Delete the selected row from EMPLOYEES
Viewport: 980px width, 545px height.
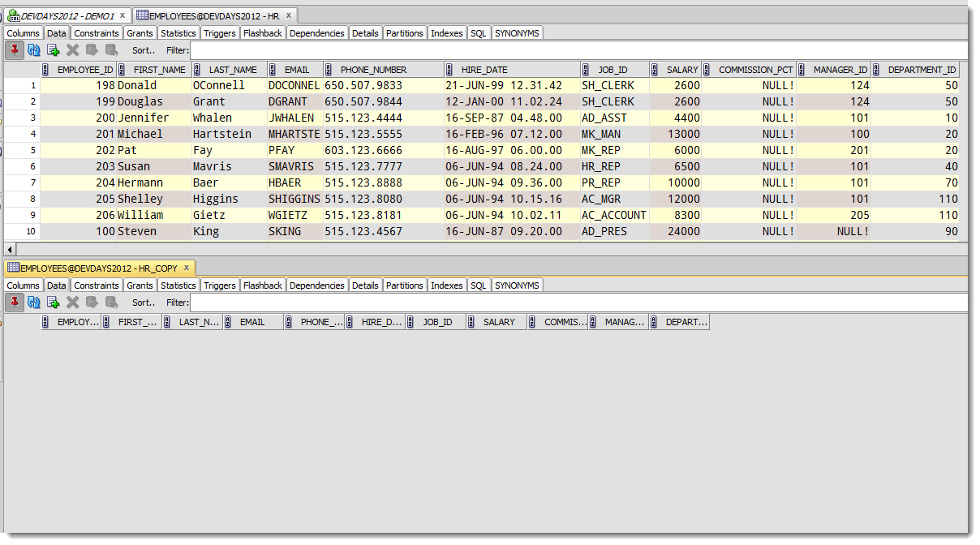coord(73,49)
